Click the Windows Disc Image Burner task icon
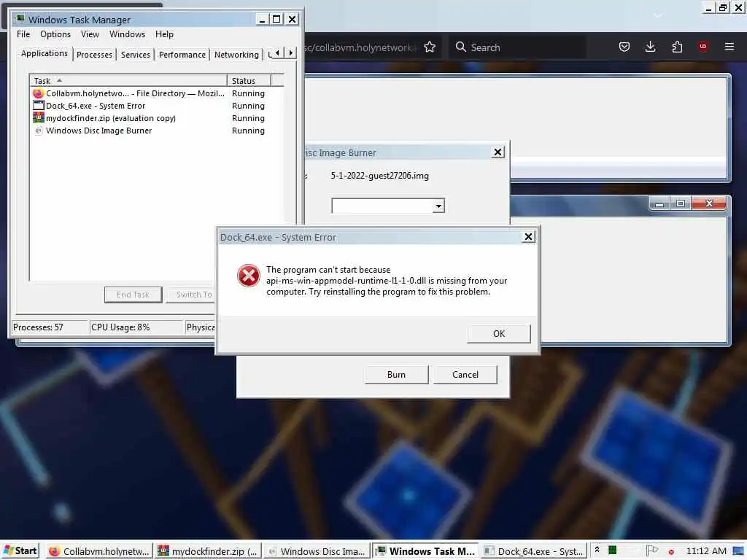The width and height of the screenshot is (747, 560). pos(38,131)
